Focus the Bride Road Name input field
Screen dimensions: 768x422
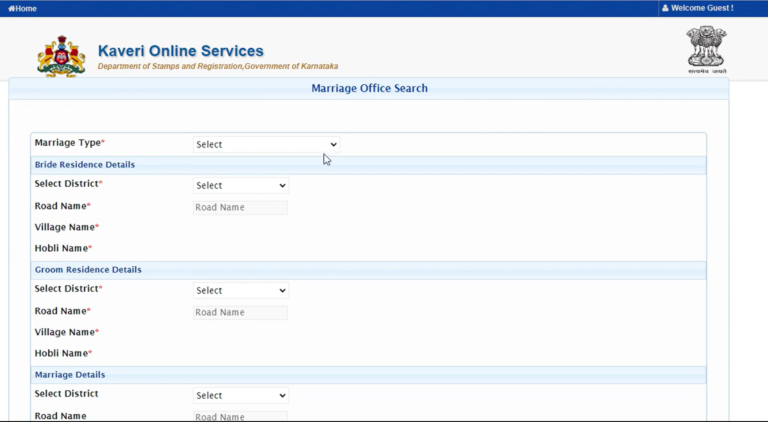point(240,207)
